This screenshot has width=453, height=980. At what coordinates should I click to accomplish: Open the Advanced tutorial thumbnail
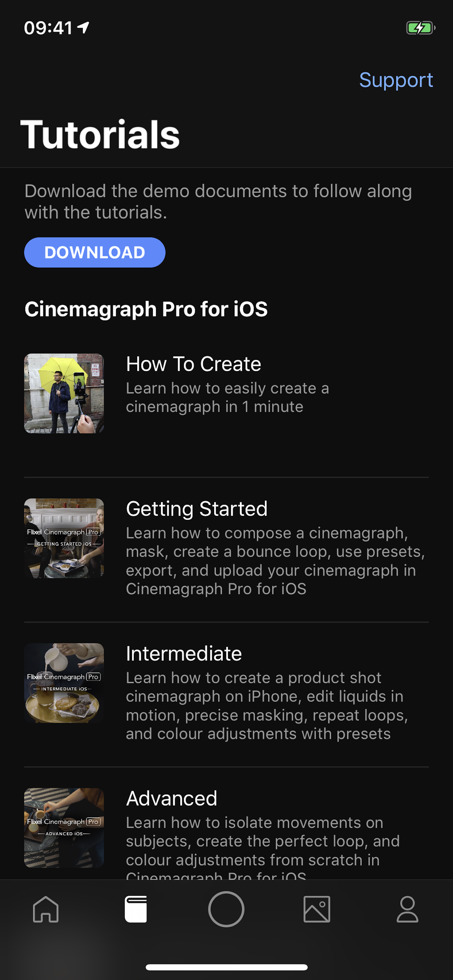64,828
